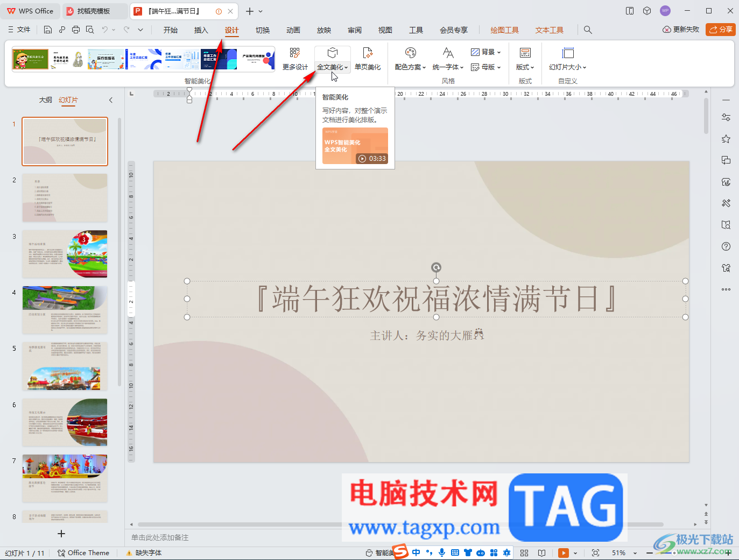Viewport: 739px width, 560px height.
Task: Switch to the 插入 ribbon tab
Action: coord(201,30)
